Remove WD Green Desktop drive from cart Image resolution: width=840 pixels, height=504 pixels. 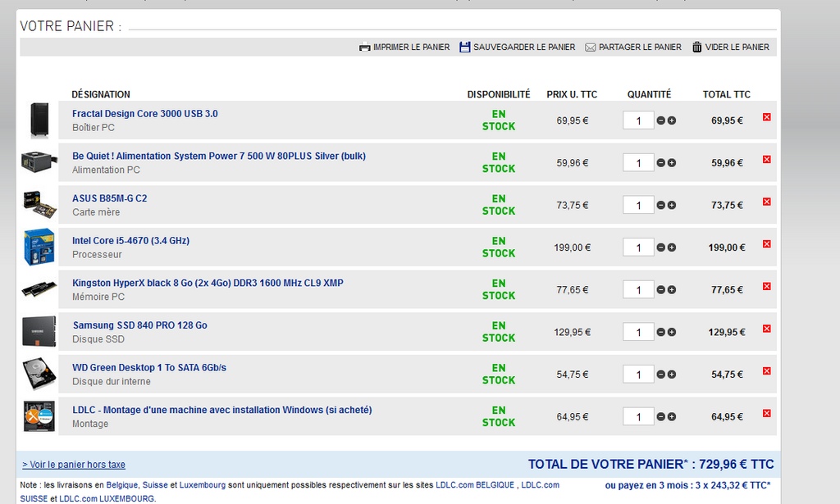tap(767, 370)
